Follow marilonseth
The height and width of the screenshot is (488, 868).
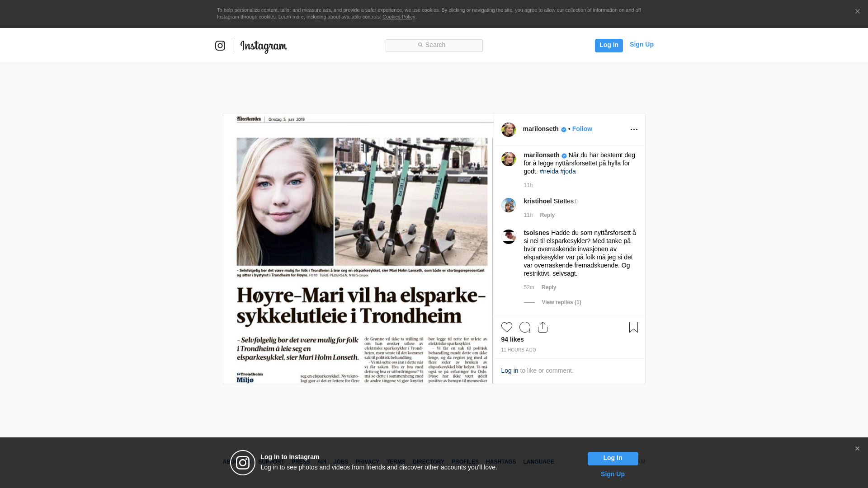[582, 129]
